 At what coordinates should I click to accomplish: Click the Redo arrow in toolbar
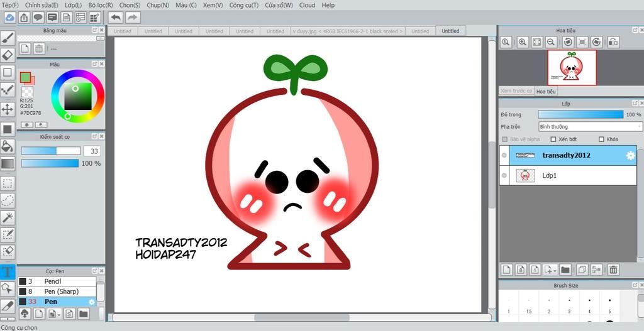click(132, 18)
